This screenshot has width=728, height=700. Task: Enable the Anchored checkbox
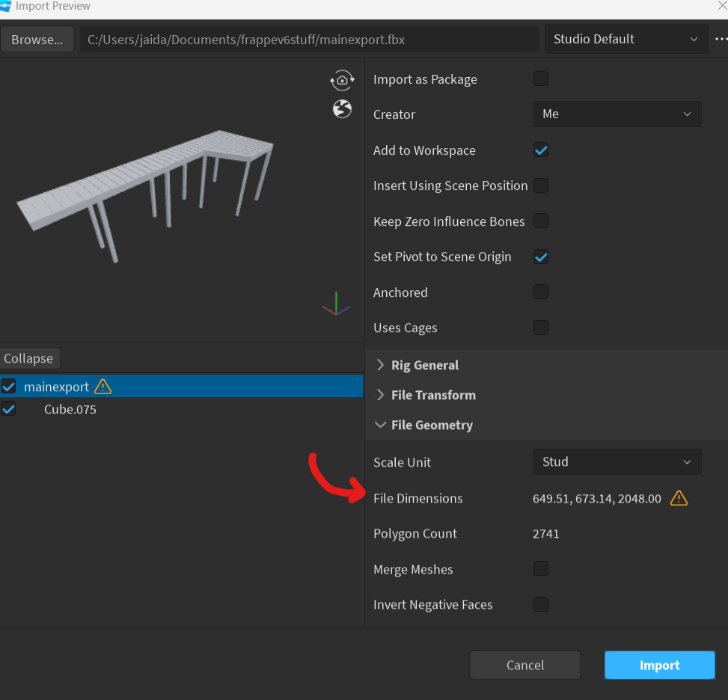(x=541, y=292)
